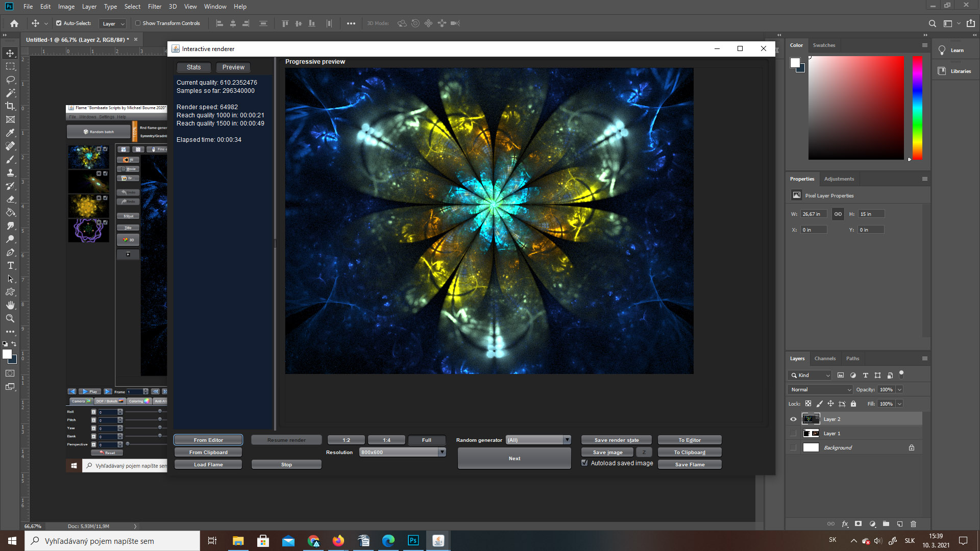Viewport: 980px width, 551px height.
Task: Click the Save image button
Action: click(x=607, y=453)
